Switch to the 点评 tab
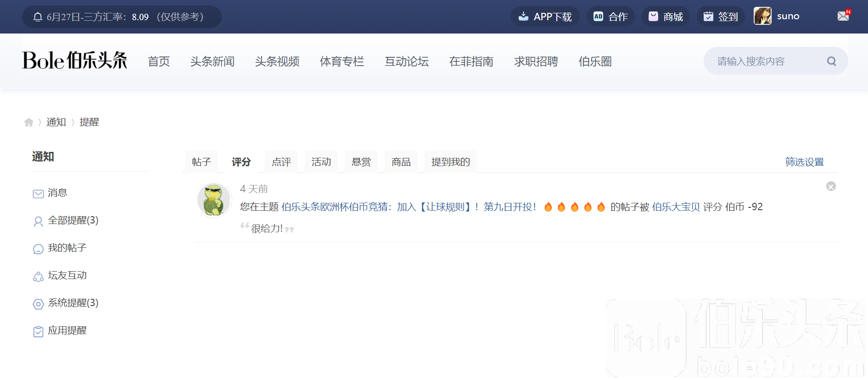 coord(281,162)
